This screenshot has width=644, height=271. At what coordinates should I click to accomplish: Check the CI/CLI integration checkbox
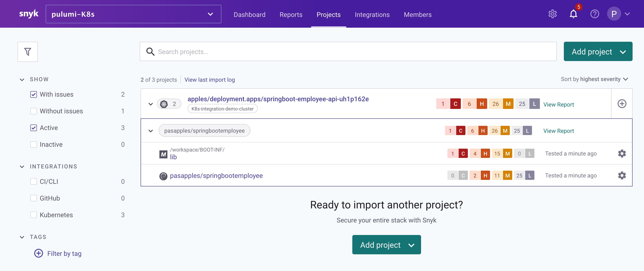(x=34, y=181)
